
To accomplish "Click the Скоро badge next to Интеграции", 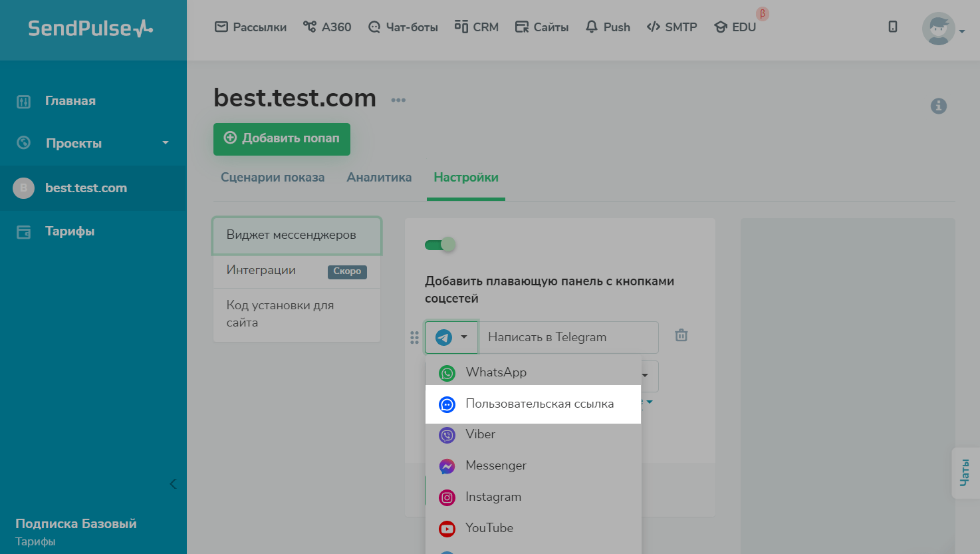I will (347, 271).
